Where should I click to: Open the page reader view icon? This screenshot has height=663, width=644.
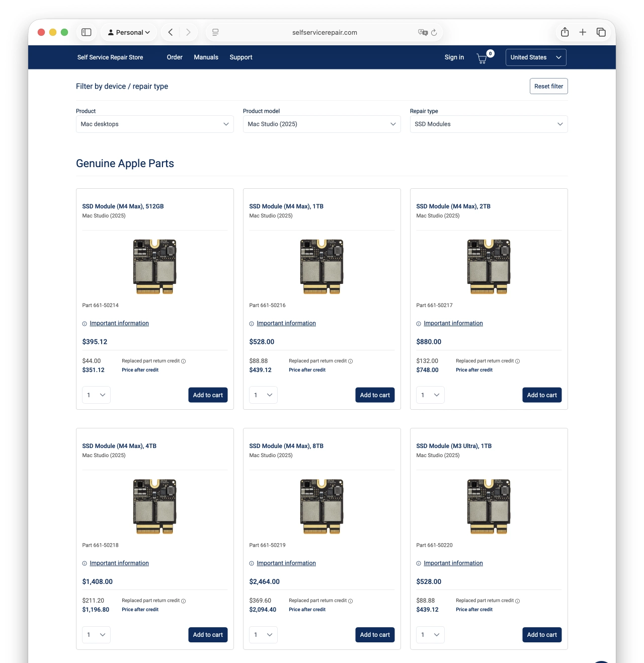215,32
